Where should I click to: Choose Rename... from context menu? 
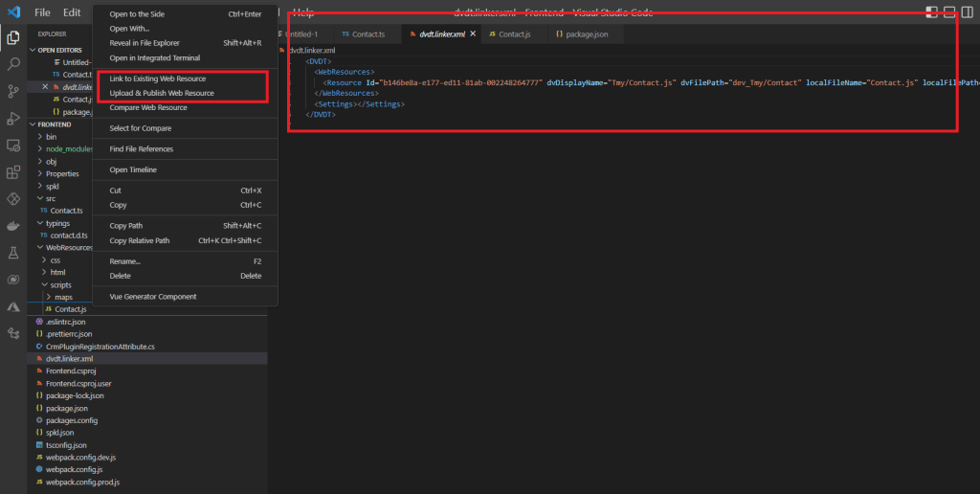[x=186, y=261]
